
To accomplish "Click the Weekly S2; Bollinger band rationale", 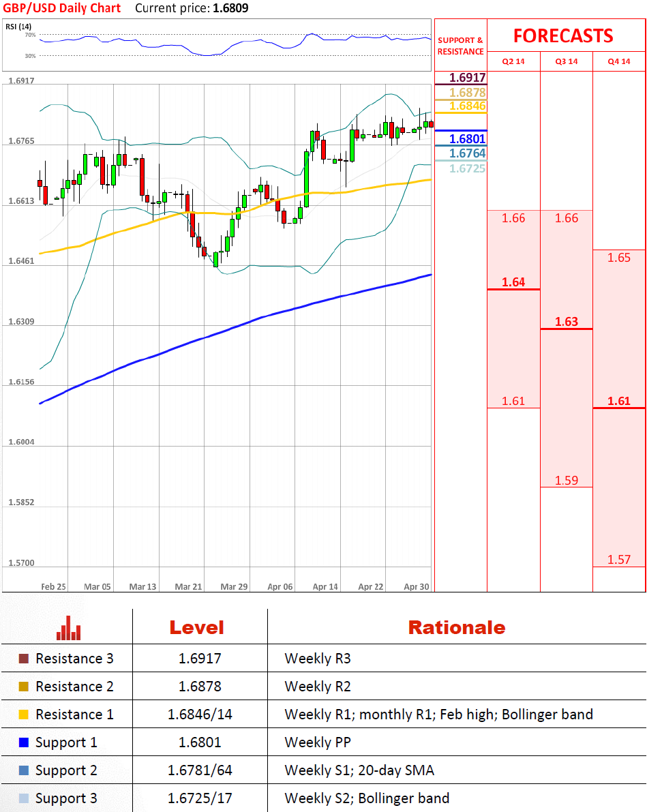I will [367, 798].
